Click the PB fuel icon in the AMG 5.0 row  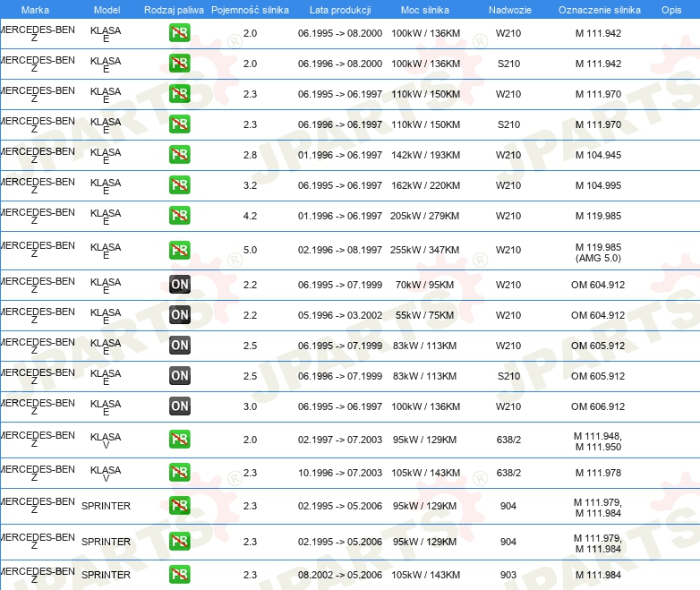tap(180, 251)
